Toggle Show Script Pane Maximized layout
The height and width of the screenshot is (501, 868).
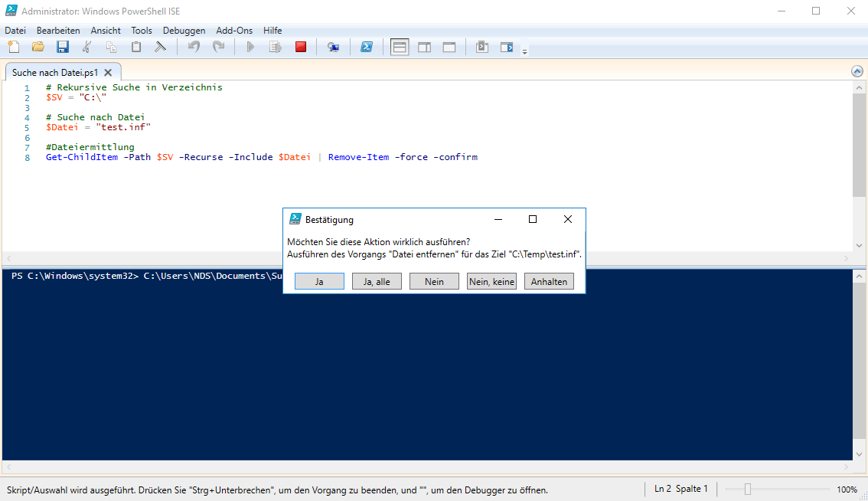click(449, 47)
